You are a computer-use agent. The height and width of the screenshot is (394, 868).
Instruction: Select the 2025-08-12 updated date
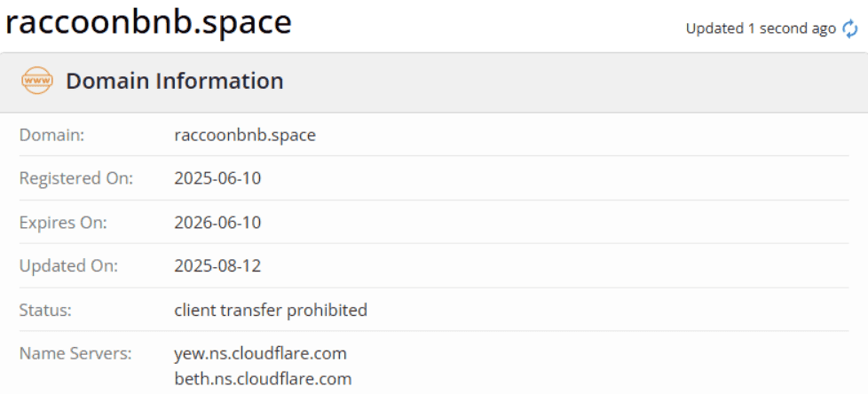point(217,266)
